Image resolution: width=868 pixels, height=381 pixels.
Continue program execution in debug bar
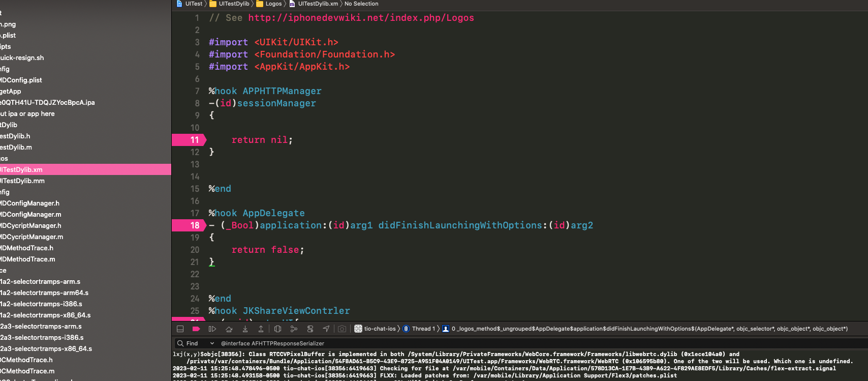click(212, 329)
